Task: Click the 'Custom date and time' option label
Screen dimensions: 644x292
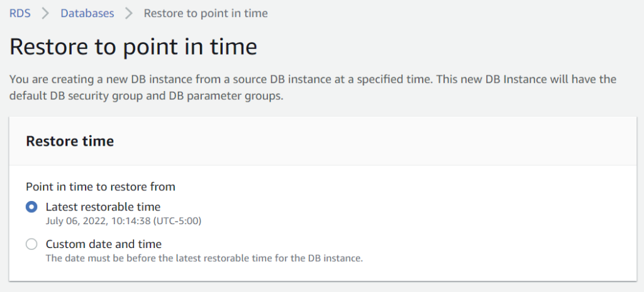Action: click(x=104, y=244)
